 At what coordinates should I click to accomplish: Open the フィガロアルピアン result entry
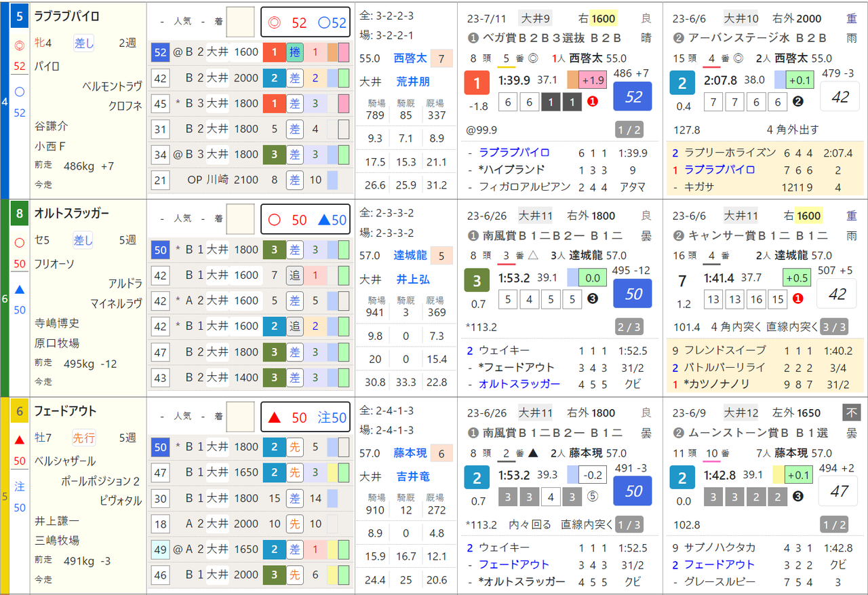525,186
